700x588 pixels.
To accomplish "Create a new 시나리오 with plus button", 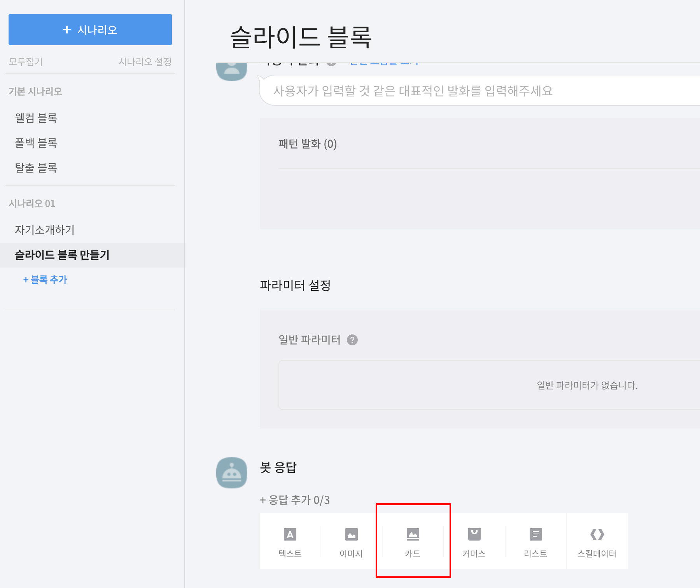I will click(90, 30).
